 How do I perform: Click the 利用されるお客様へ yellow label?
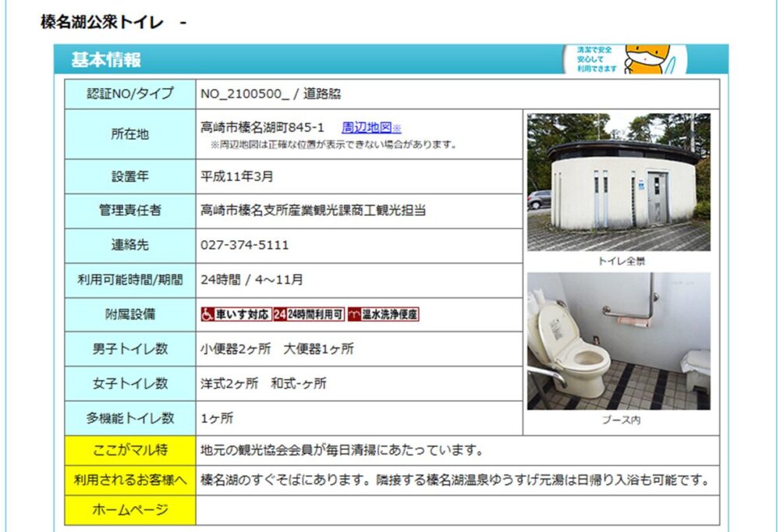click(x=130, y=480)
